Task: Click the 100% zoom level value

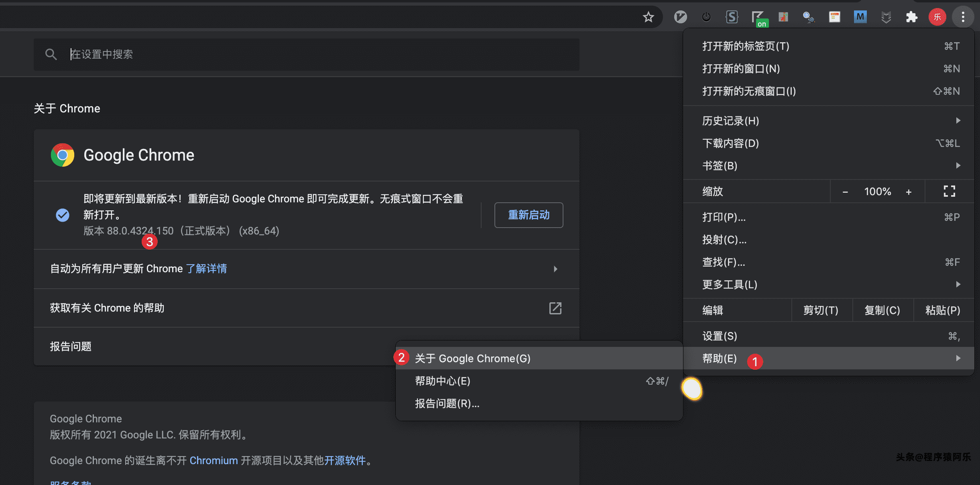Action: 877,192
